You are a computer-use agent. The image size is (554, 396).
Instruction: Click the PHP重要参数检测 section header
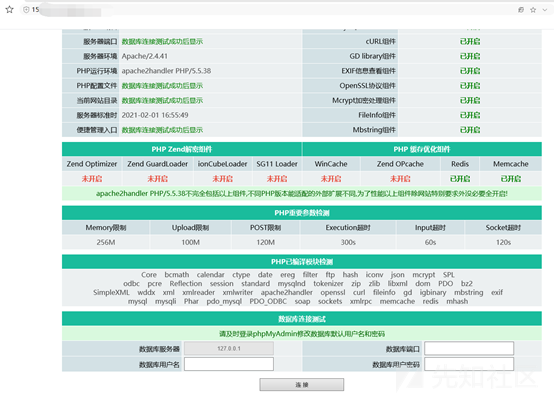click(302, 213)
